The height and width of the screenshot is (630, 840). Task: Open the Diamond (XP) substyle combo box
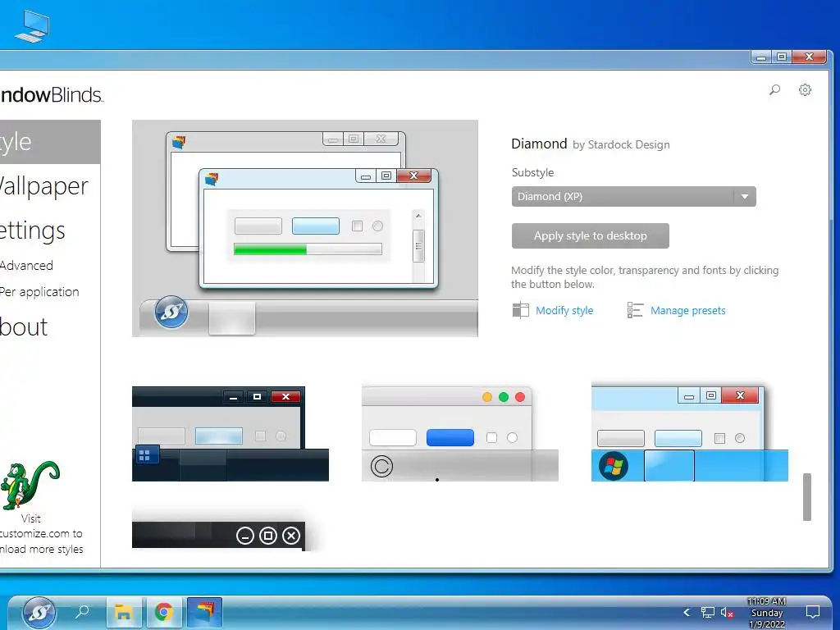[634, 197]
